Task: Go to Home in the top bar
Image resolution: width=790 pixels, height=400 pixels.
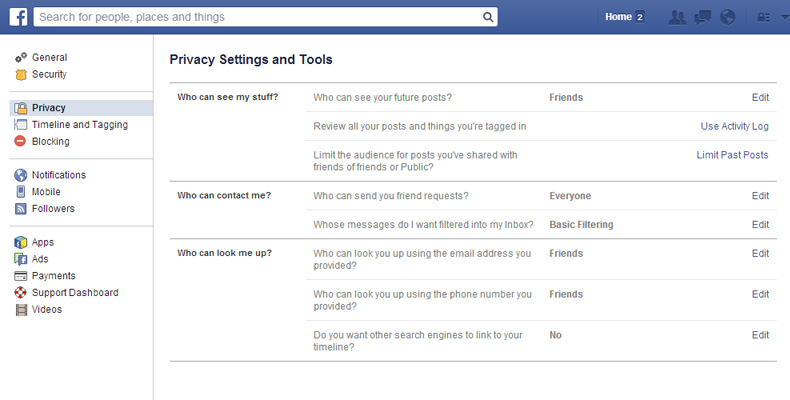Action: point(618,17)
